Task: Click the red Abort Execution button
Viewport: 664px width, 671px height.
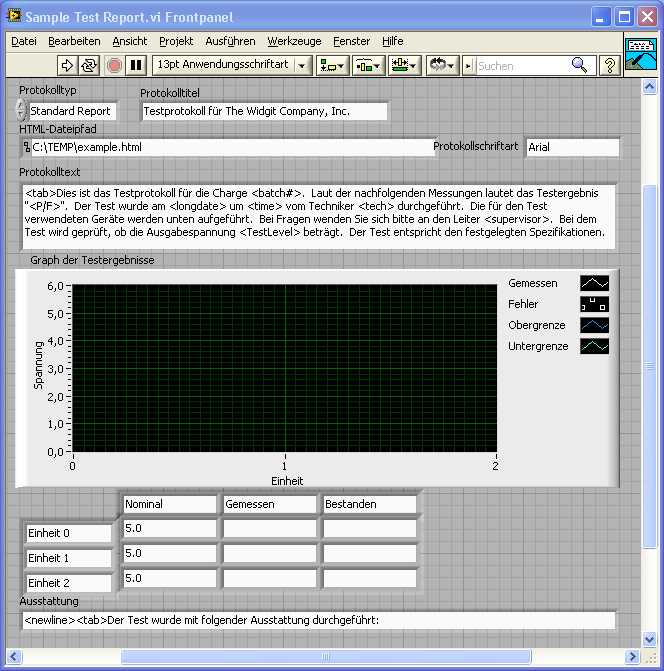Action: coord(114,65)
